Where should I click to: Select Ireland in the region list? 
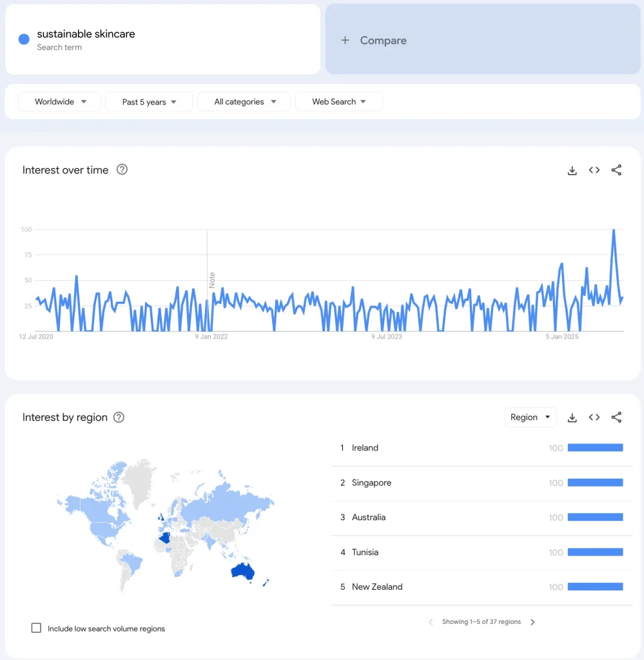coord(365,448)
